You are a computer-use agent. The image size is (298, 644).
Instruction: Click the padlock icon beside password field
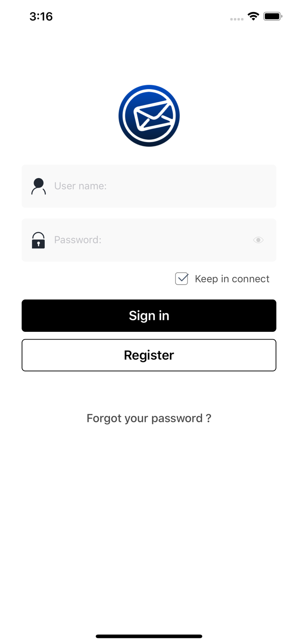pos(38,240)
